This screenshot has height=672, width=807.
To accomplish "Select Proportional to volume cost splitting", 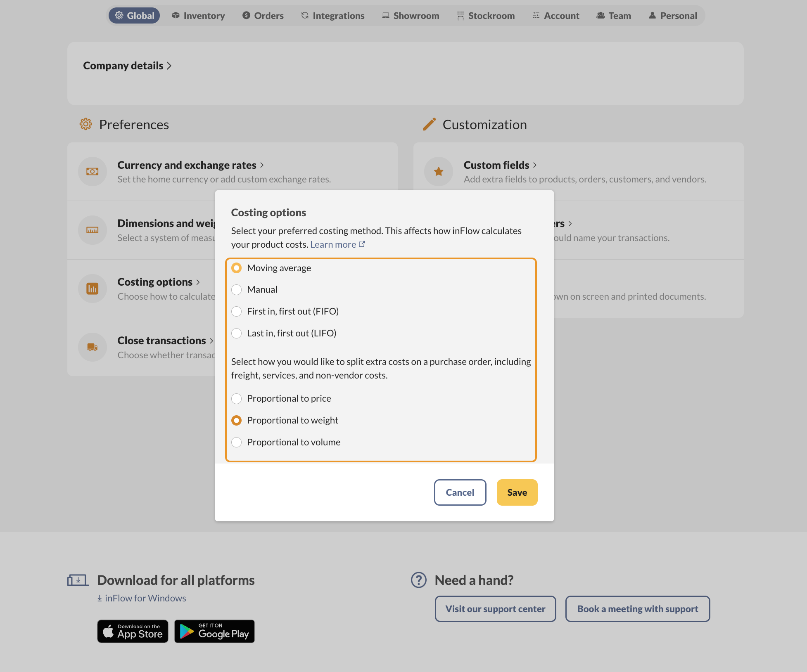I will point(236,442).
